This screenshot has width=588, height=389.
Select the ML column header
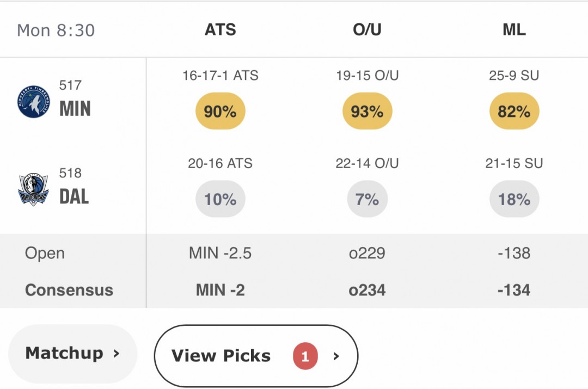(x=514, y=29)
